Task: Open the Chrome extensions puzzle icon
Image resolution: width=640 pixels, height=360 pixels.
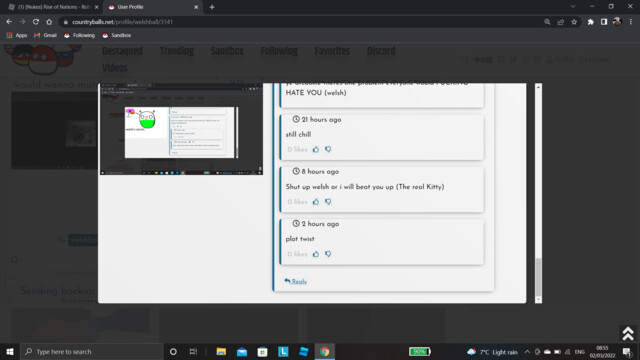Action: [x=590, y=22]
